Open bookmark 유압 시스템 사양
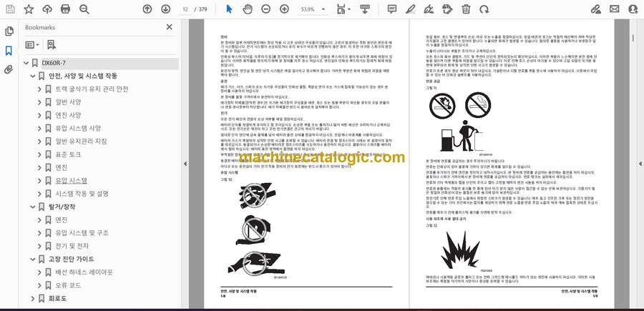The image size is (644, 311). point(79,129)
